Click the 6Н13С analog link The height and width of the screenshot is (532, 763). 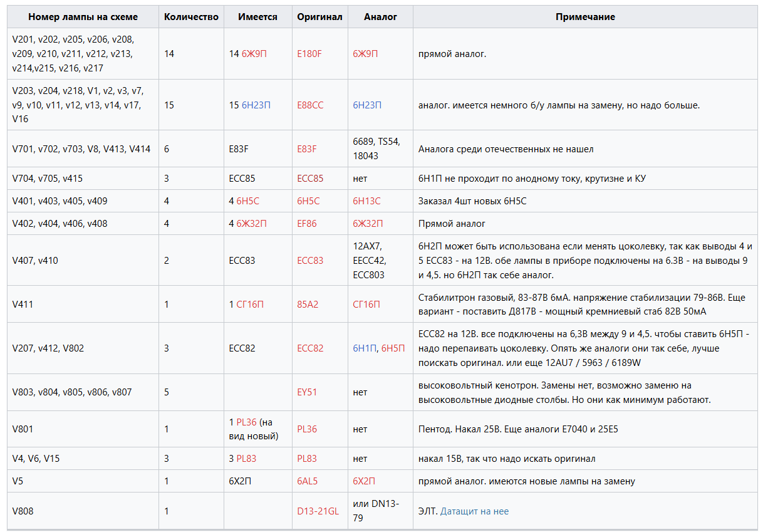tap(366, 201)
